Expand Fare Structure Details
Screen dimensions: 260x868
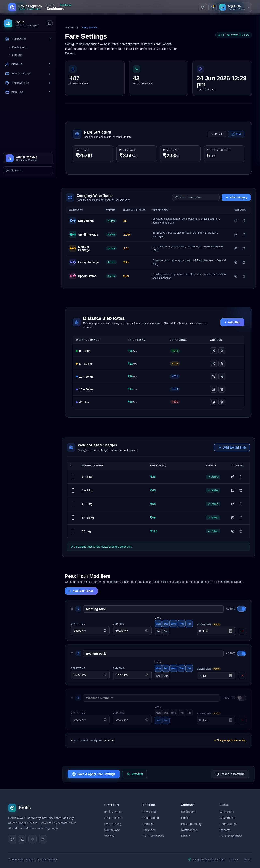click(217, 134)
